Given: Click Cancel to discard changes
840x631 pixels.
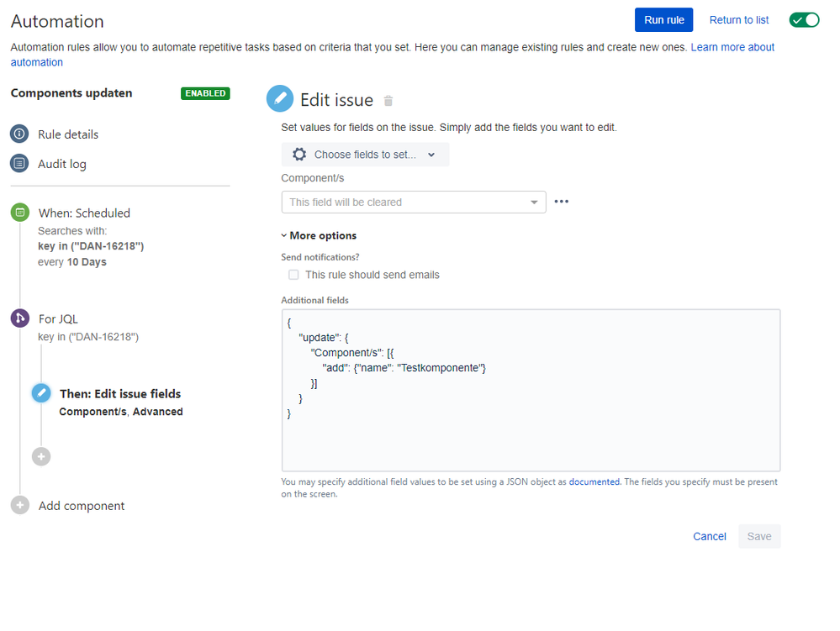Looking at the screenshot, I should [x=709, y=537].
